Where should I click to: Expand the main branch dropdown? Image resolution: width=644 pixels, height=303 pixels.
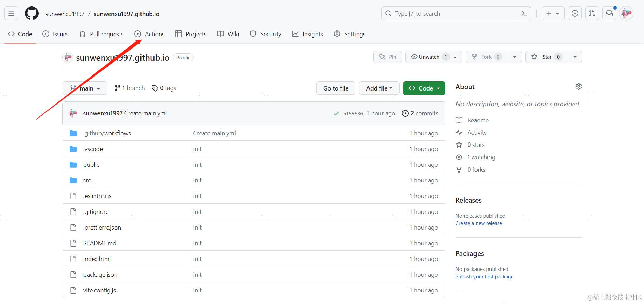point(85,88)
